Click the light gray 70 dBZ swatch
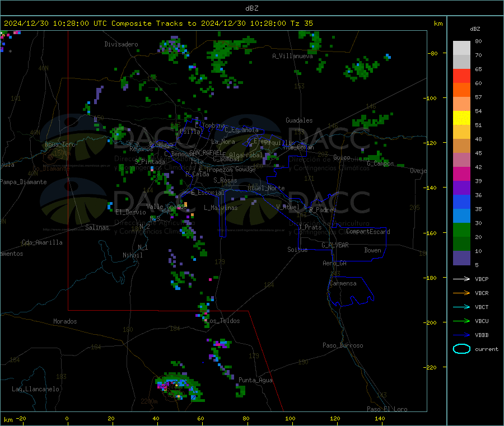The image size is (504, 426). pyautogui.click(x=461, y=48)
